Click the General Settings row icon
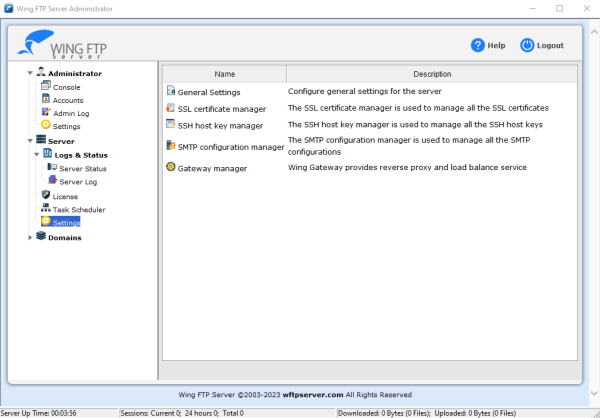Image resolution: width=600 pixels, height=418 pixels. 171,91
